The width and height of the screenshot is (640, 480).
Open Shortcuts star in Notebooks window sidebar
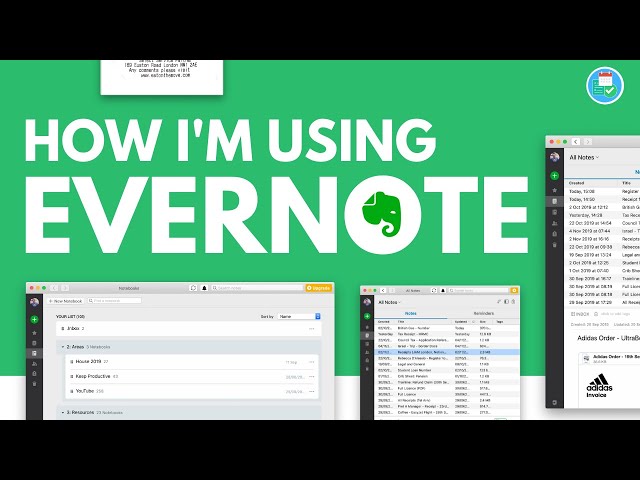34,333
